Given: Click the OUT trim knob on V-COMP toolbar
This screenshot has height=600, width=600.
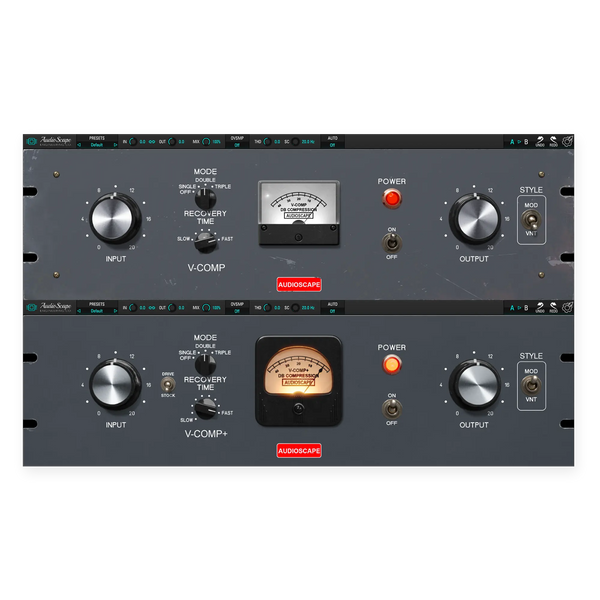Looking at the screenshot, I should point(172,142).
